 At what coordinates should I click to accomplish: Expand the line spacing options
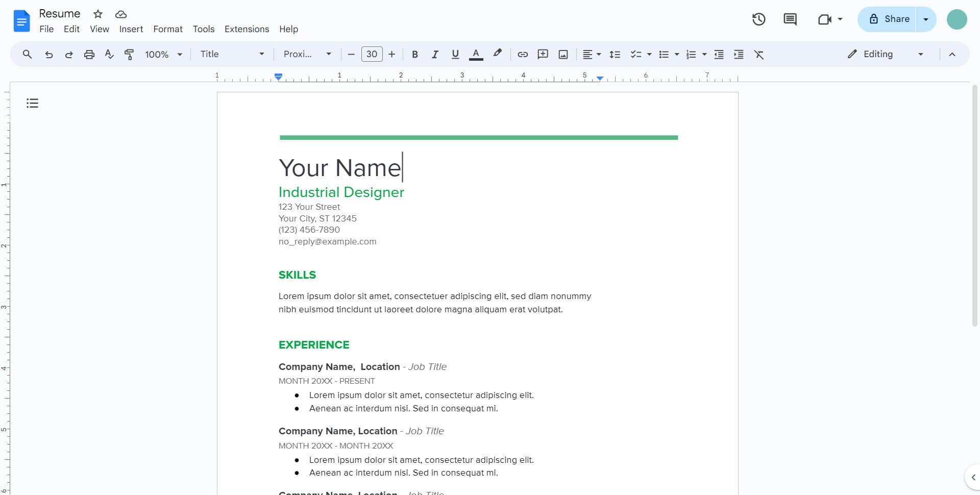point(615,54)
